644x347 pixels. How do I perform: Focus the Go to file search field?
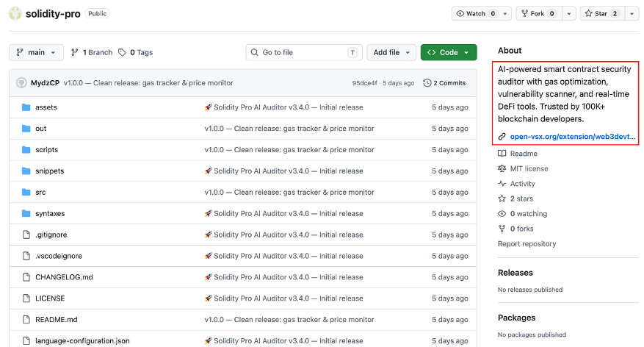(x=304, y=52)
